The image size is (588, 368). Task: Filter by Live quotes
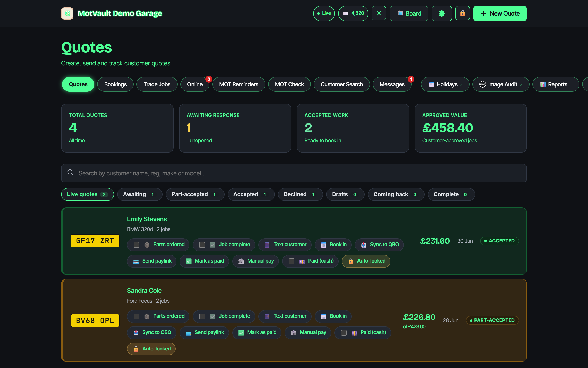point(87,194)
